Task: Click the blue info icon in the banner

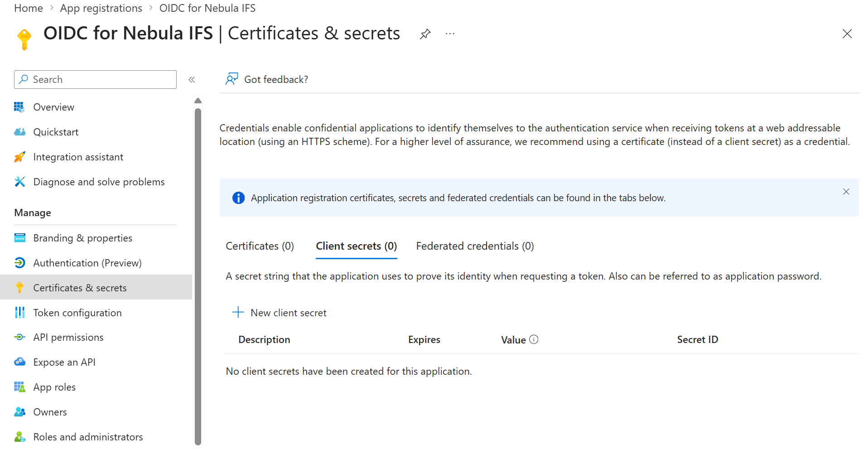Action: click(x=238, y=198)
